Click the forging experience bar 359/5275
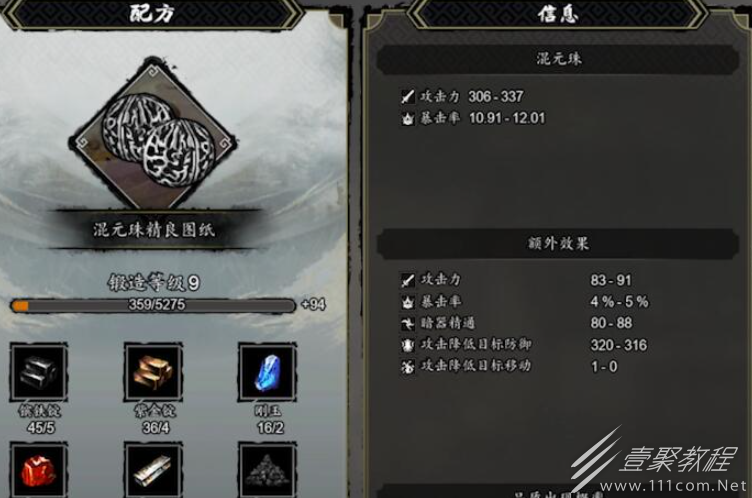This screenshot has width=752, height=498. [153, 305]
